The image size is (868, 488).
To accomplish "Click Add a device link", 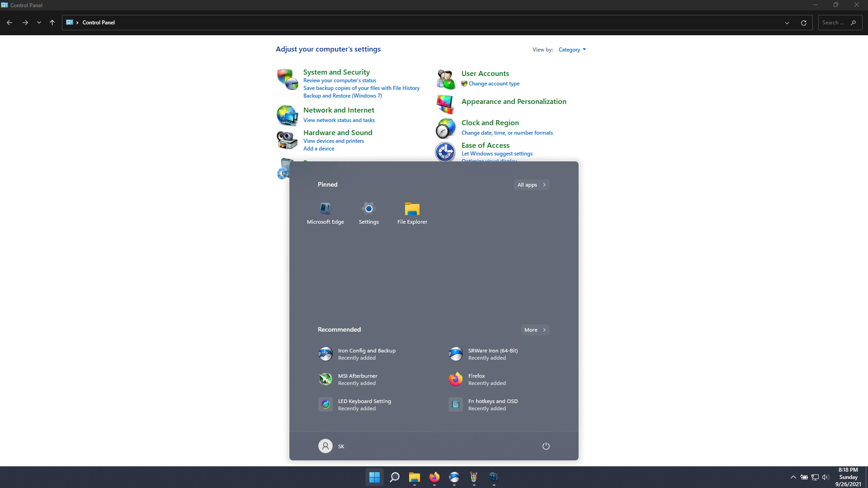I will click(x=319, y=149).
